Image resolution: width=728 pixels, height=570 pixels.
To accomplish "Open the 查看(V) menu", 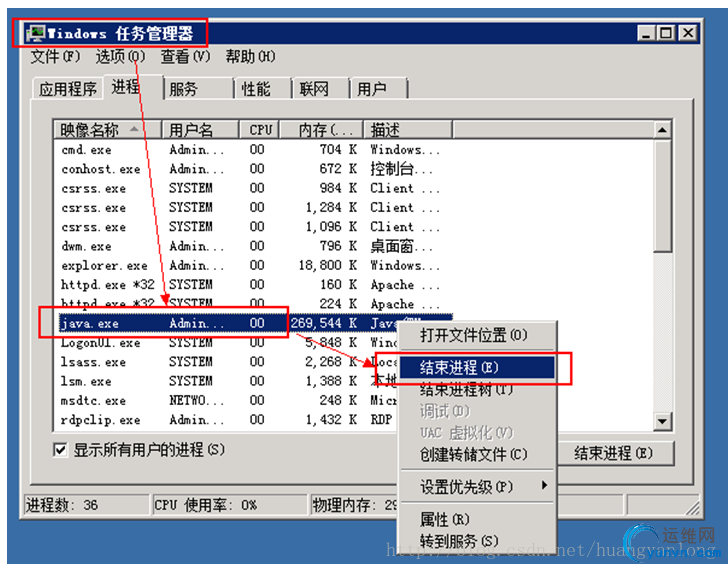I will [185, 57].
